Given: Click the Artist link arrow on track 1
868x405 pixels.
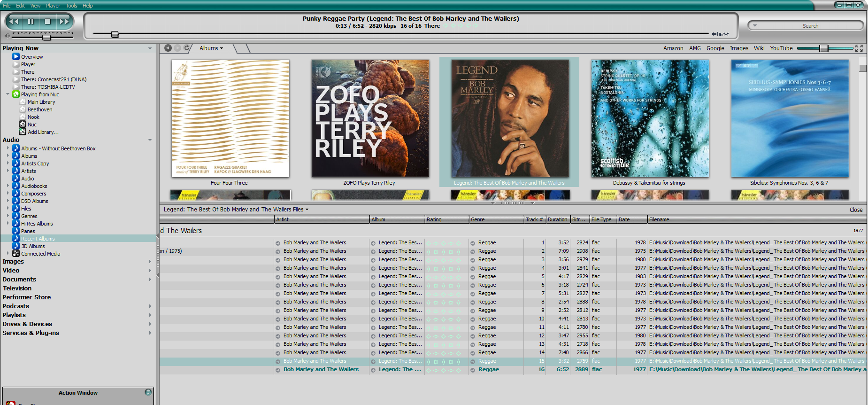Looking at the screenshot, I should [x=278, y=243].
